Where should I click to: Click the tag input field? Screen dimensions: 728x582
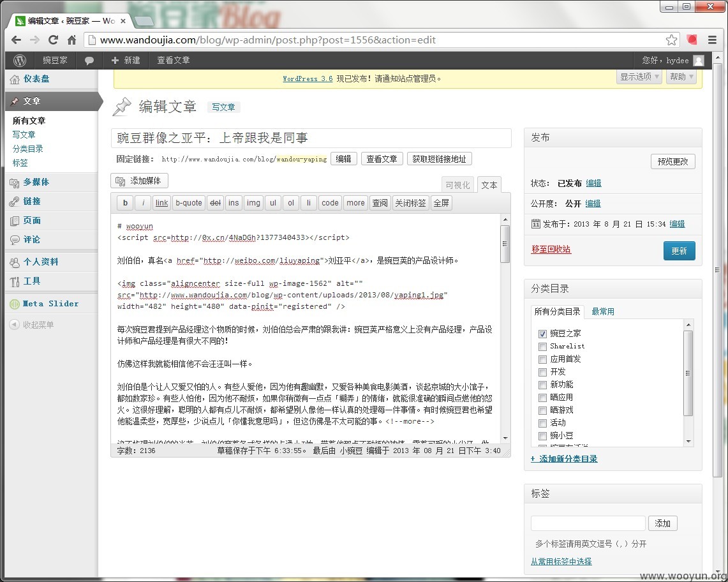(588, 523)
